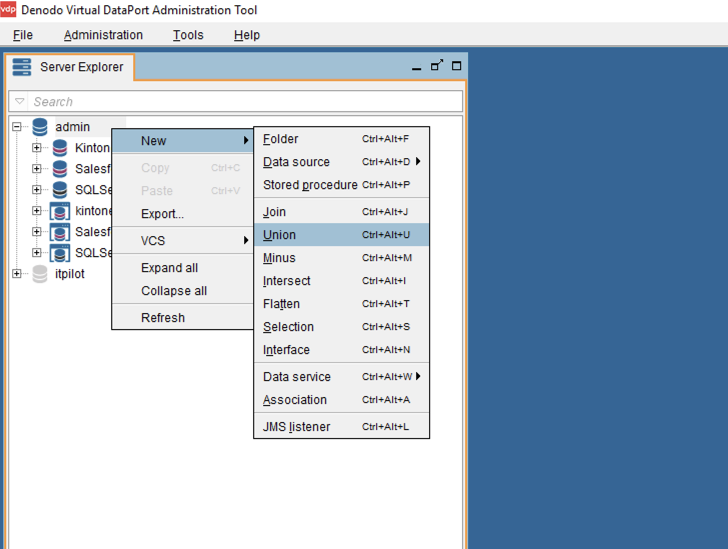The width and height of the screenshot is (728, 549).
Task: Create a new Join view
Action: (341, 212)
